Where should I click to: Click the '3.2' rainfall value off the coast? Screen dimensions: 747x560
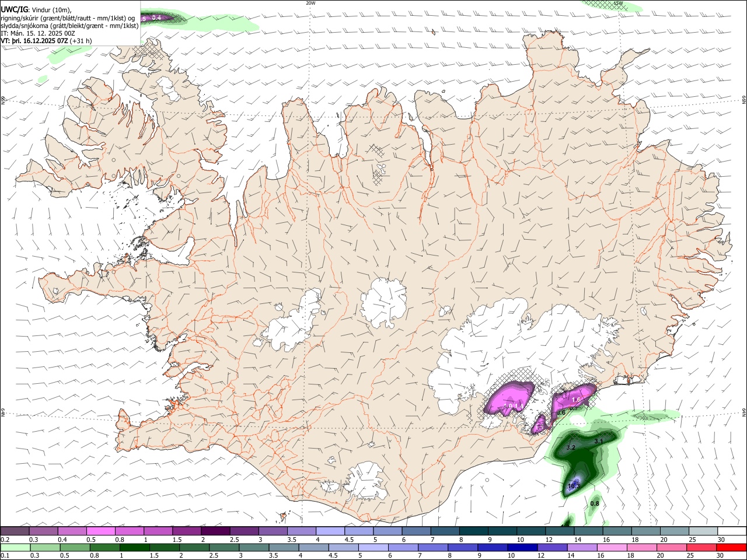[571, 447]
